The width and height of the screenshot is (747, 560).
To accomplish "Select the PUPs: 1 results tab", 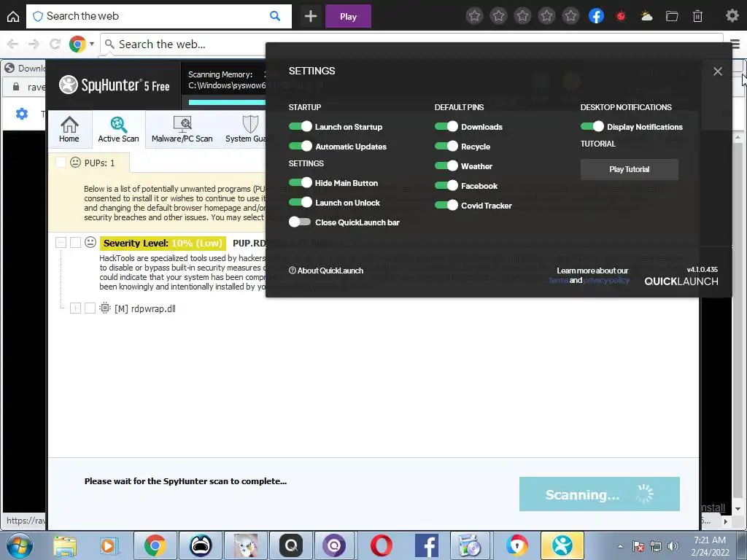I will [x=89, y=163].
